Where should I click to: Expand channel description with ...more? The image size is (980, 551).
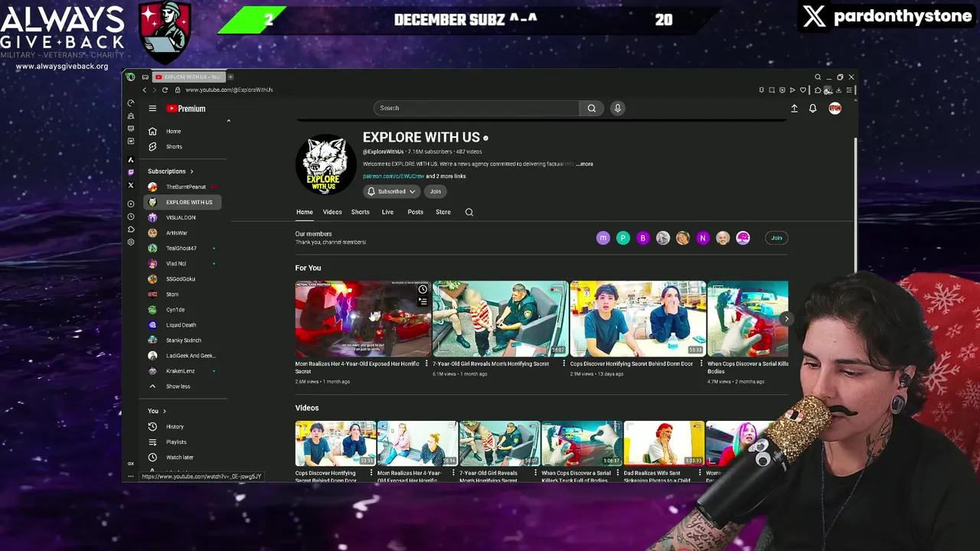pos(585,164)
